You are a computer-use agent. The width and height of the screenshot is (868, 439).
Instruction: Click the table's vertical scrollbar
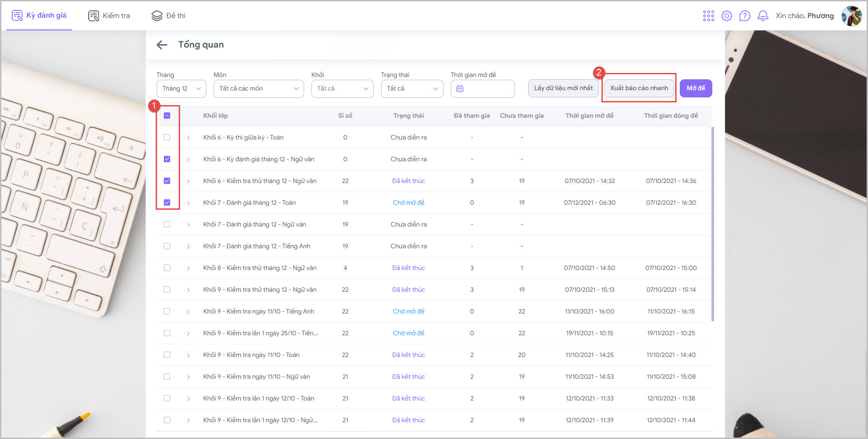click(x=713, y=224)
